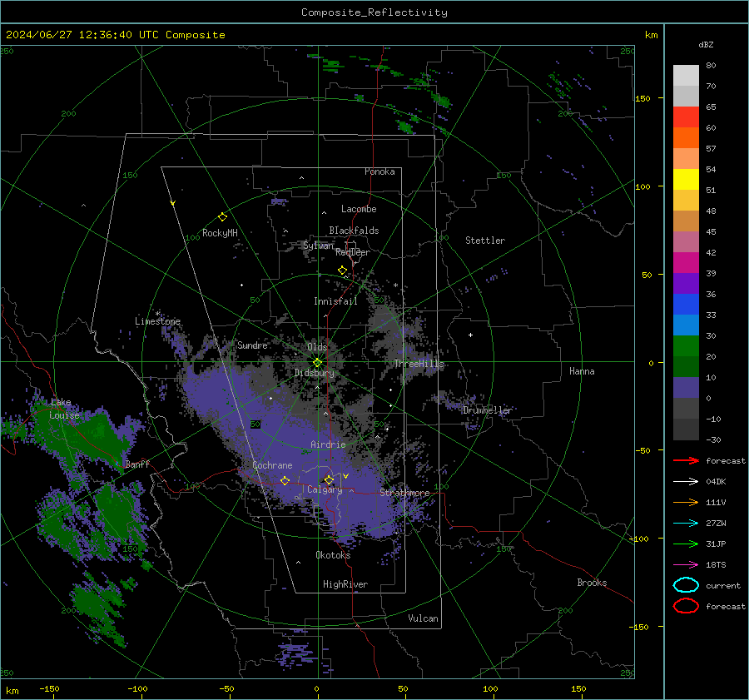Click the Stettler label
Viewport: 749px width, 700px height.
pyautogui.click(x=485, y=241)
